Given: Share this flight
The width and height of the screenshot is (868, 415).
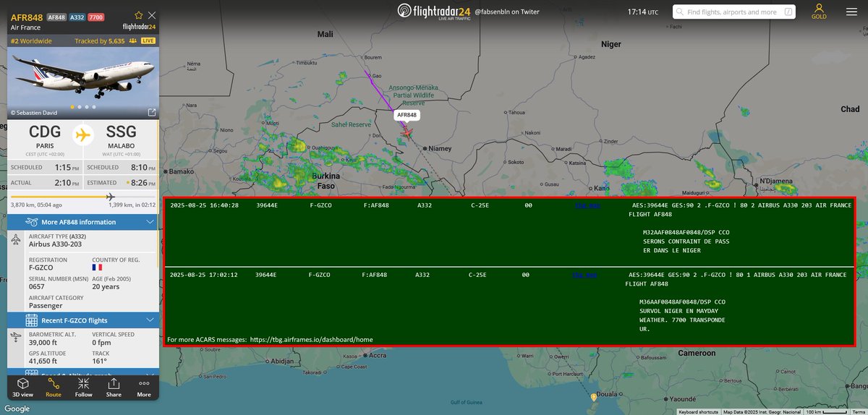Looking at the screenshot, I should 114,387.
